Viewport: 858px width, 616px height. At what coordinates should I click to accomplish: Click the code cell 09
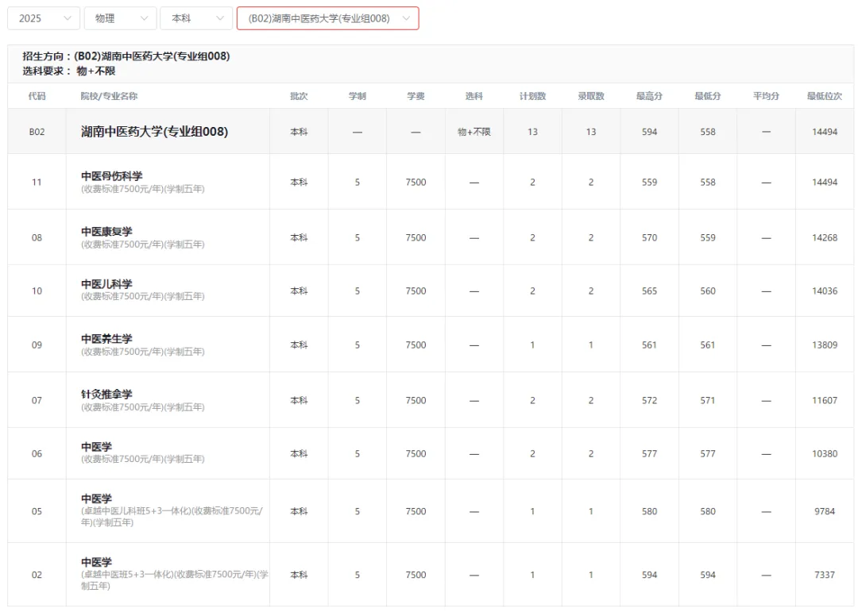(x=37, y=345)
